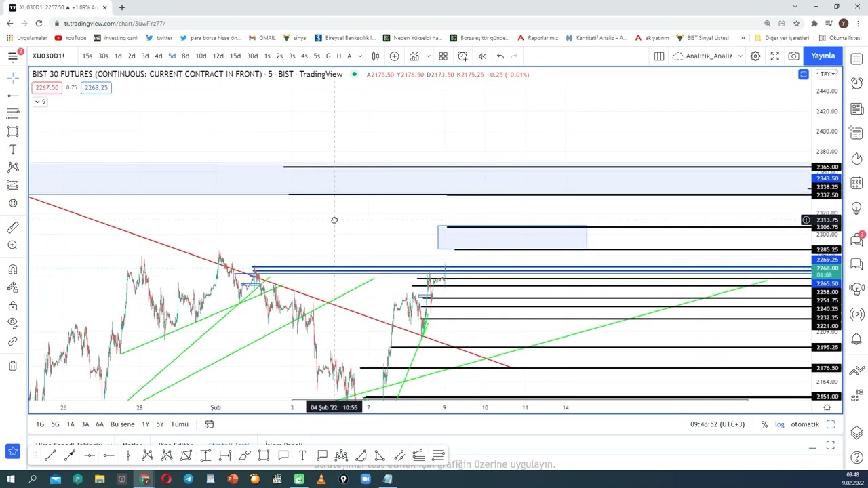Select the ruler measure tool

point(13,227)
